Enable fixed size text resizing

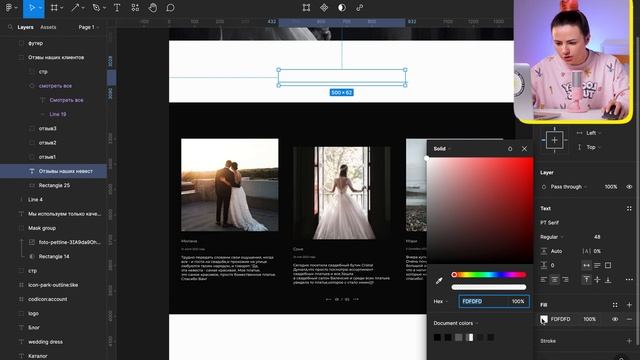[x=608, y=265]
